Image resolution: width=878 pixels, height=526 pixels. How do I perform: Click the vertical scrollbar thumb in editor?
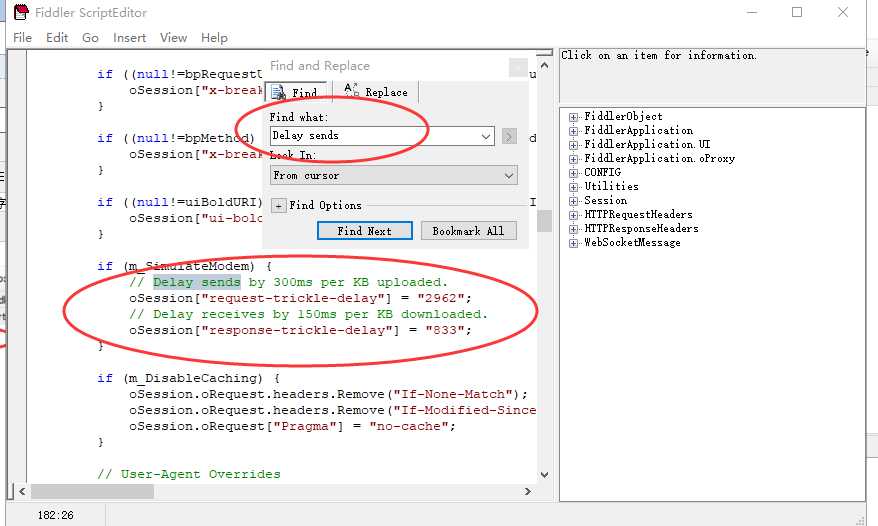pos(544,221)
